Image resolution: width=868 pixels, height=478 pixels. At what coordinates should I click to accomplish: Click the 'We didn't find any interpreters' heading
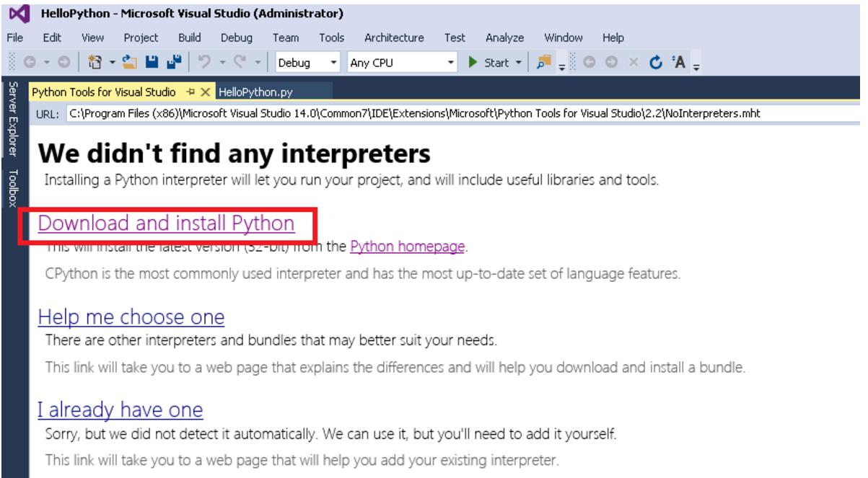(x=234, y=154)
